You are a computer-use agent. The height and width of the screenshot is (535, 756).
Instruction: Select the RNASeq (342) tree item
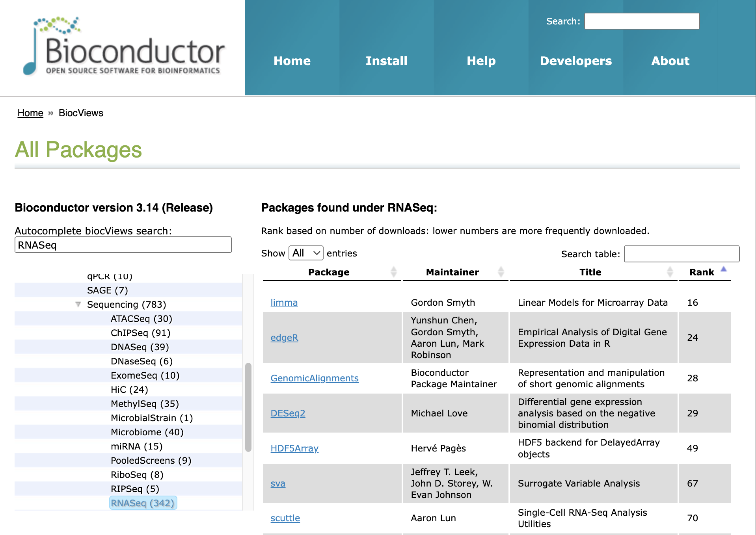point(143,503)
